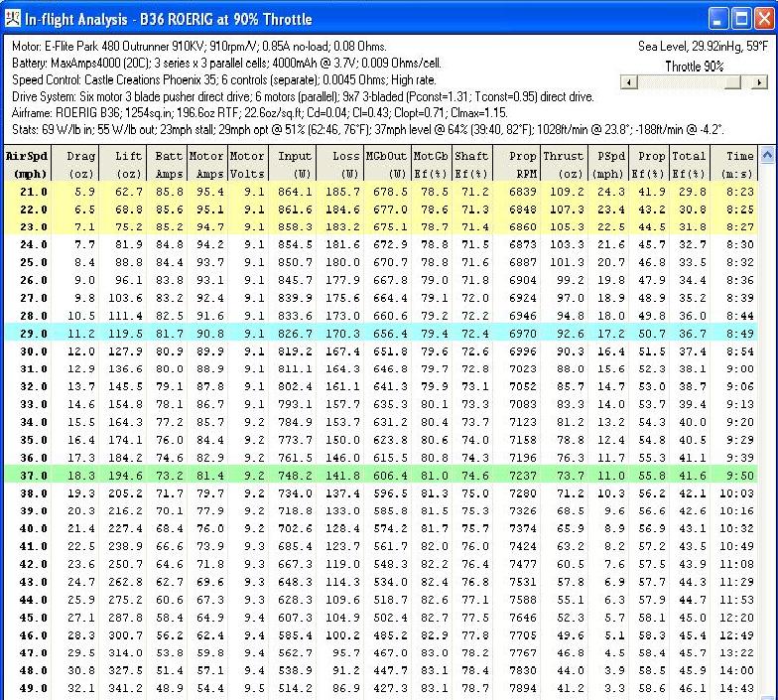The width and height of the screenshot is (778, 700).
Task: Select the Batt Amps column header
Action: (165, 163)
